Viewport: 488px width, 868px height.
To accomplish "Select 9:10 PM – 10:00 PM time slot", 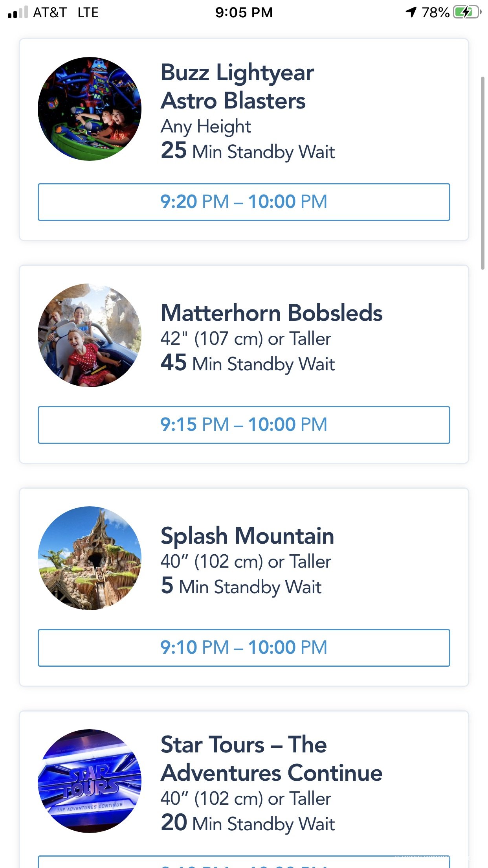I will click(244, 648).
